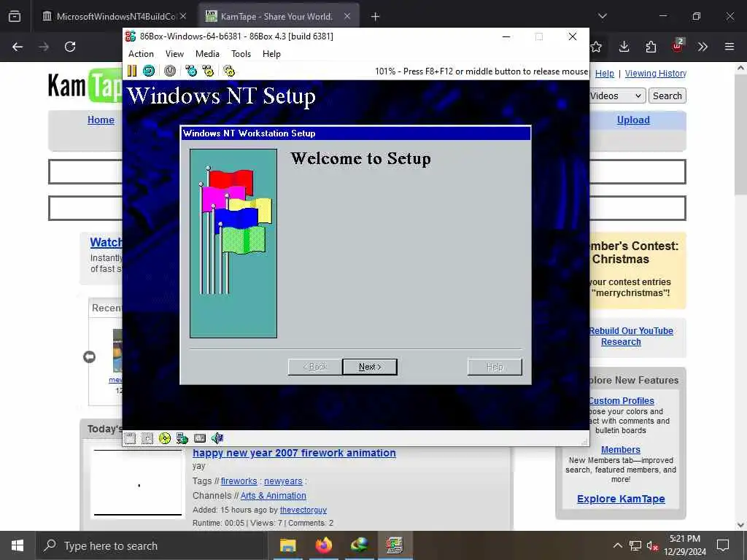Click the browser back arrow
Viewport: 747px width, 560px height.
[x=18, y=47]
